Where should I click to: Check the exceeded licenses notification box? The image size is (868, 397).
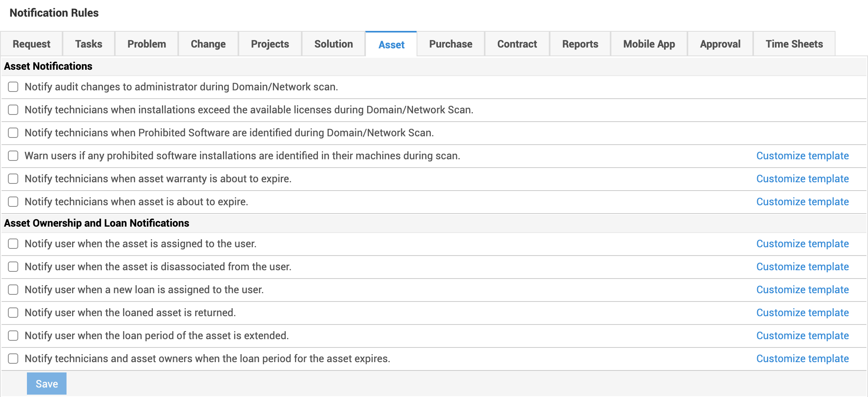click(x=13, y=110)
